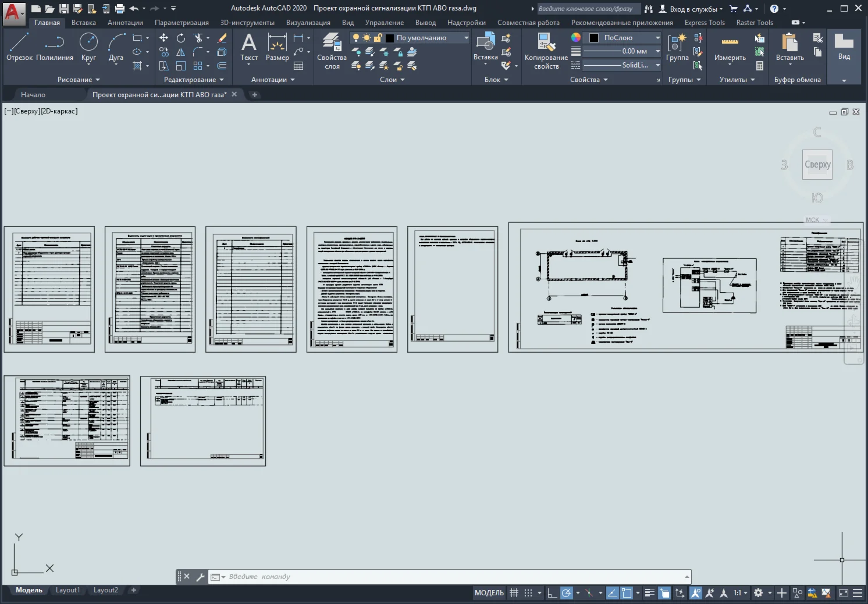This screenshot has height=604, width=868.
Task: Expand the Слои panel
Action: (392, 80)
